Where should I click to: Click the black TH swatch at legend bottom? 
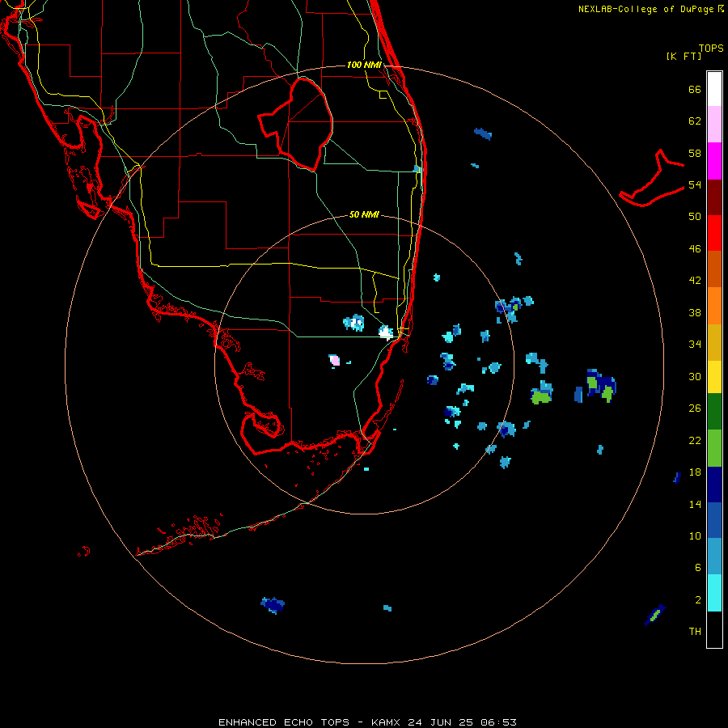coord(714,629)
